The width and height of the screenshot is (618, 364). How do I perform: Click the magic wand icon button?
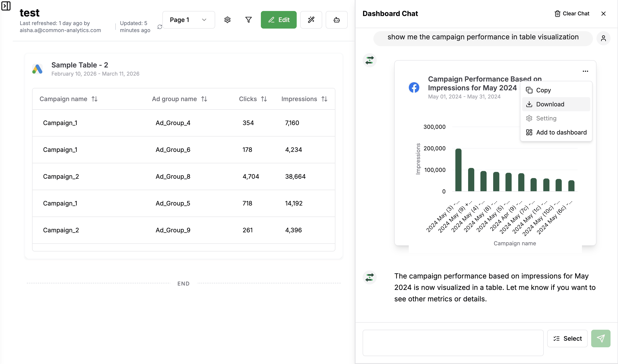point(311,20)
